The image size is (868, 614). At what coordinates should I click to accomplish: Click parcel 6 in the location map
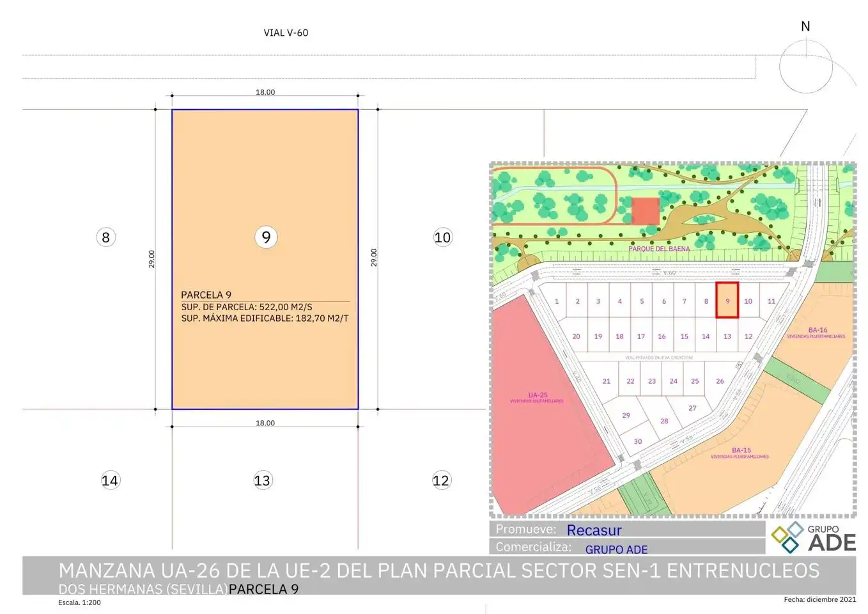[x=663, y=301]
